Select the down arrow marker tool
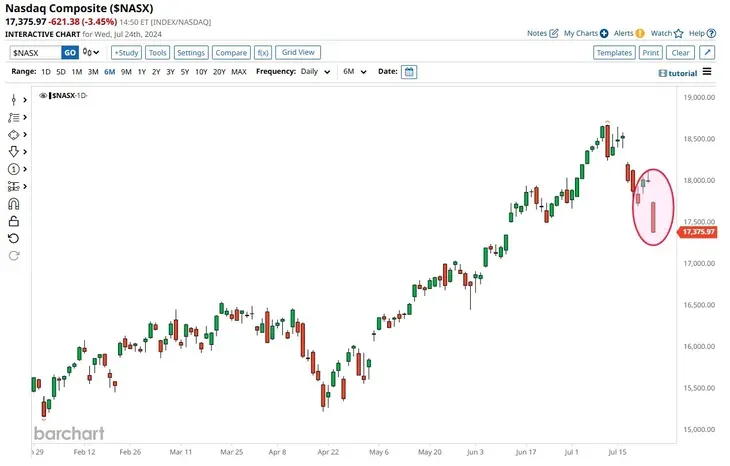The width and height of the screenshot is (730, 466). click(x=13, y=151)
